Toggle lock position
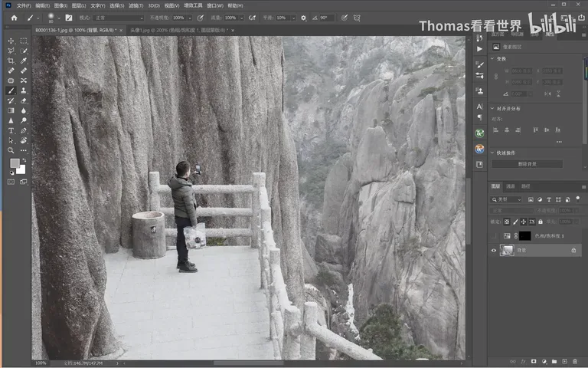588x368 pixels. [524, 222]
